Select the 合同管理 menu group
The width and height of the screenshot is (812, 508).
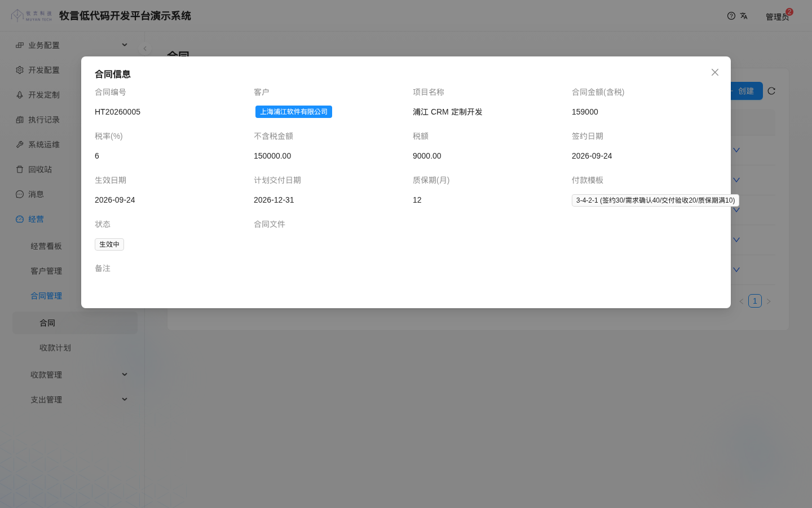[46, 296]
